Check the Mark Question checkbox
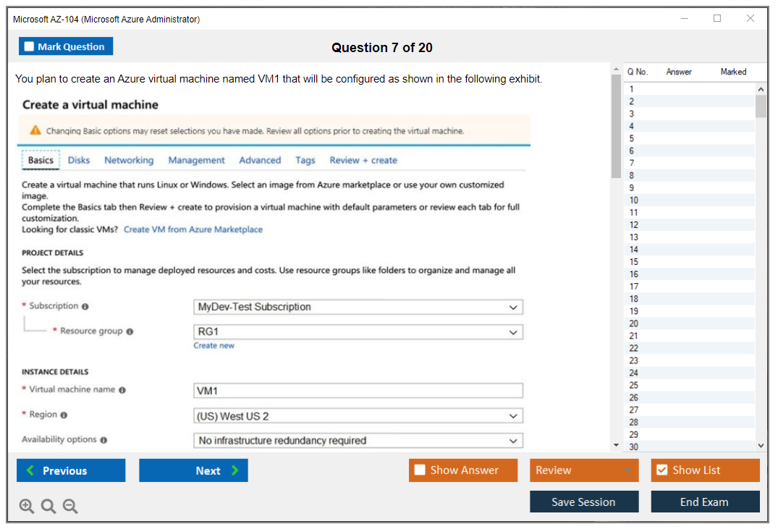This screenshot has width=778, height=532. coord(30,46)
